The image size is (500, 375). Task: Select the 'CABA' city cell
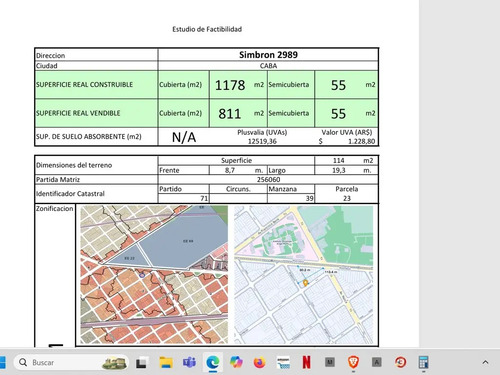tap(268, 66)
